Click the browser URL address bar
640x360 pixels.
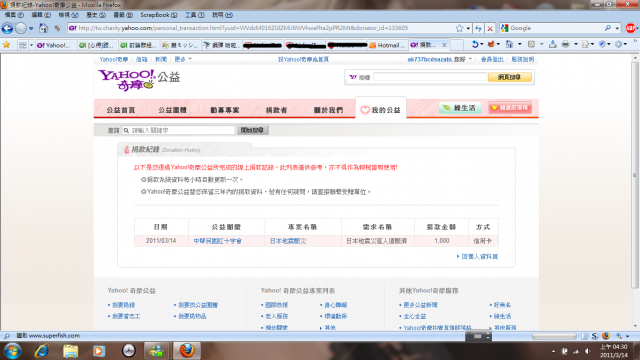[261, 28]
